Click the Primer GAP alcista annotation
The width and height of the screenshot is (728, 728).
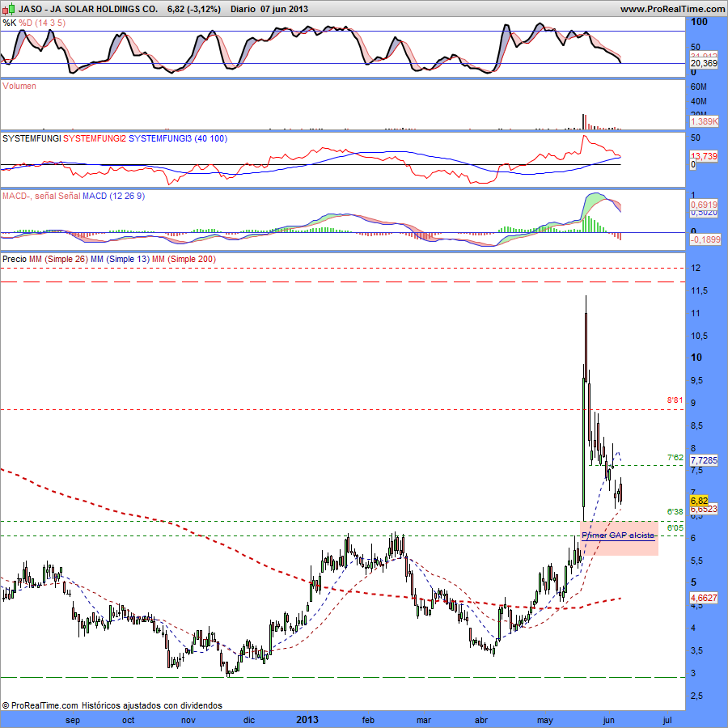click(x=618, y=535)
